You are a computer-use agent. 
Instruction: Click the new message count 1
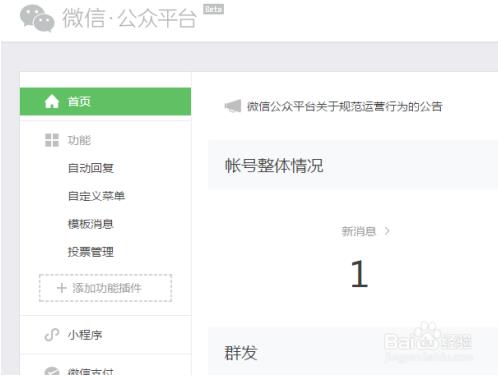[x=359, y=274]
